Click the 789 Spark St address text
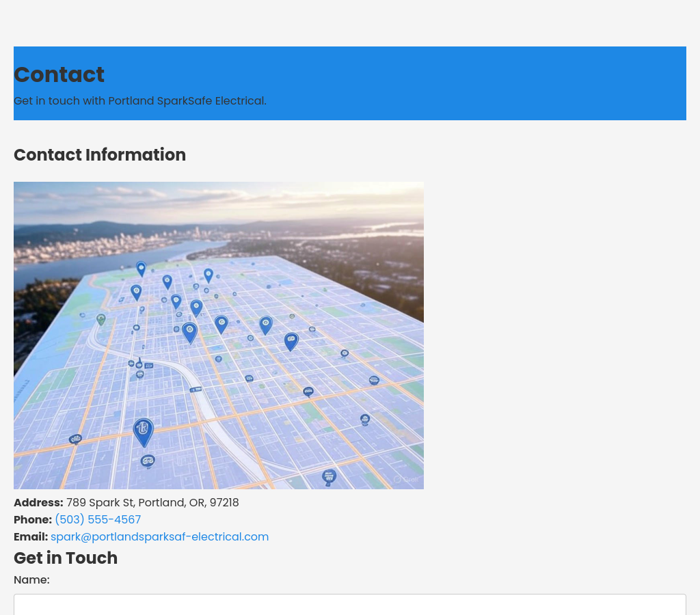The height and width of the screenshot is (615, 700). tap(152, 503)
